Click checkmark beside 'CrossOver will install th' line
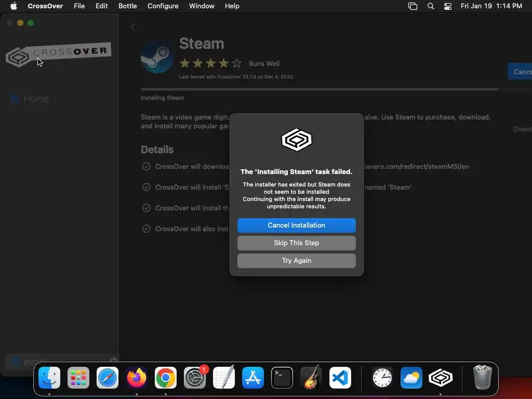The height and width of the screenshot is (399, 532). pyautogui.click(x=146, y=208)
